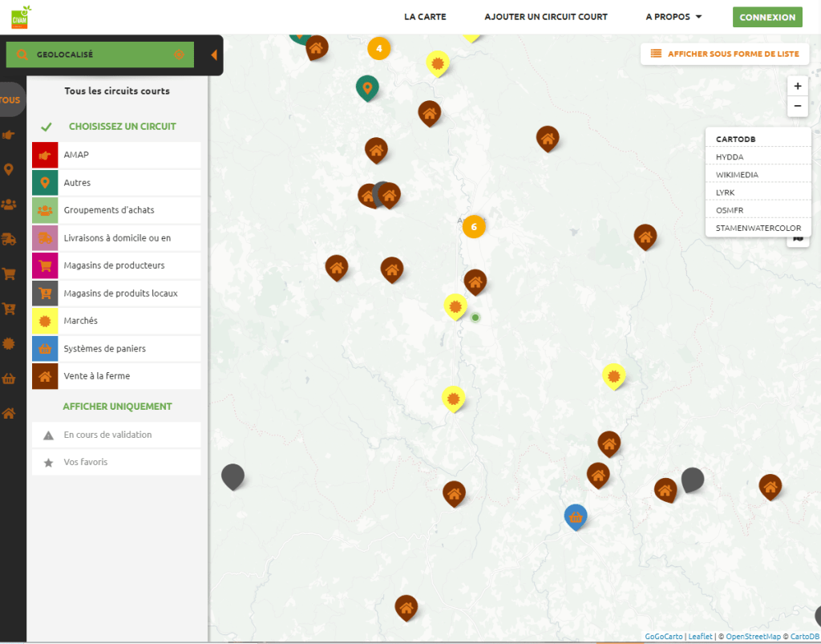Open 'Ajouter un circuit court' menu item

[x=546, y=17]
